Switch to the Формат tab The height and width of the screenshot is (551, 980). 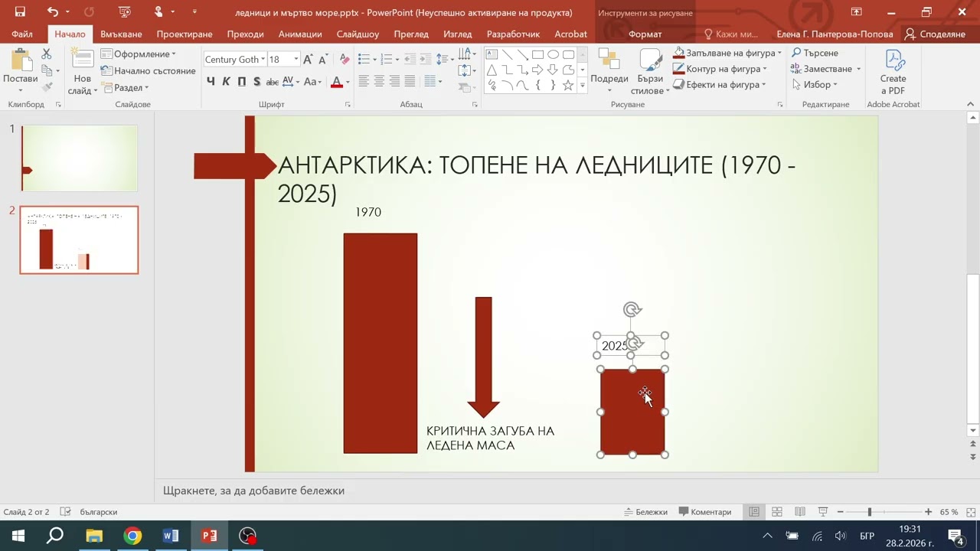(645, 34)
